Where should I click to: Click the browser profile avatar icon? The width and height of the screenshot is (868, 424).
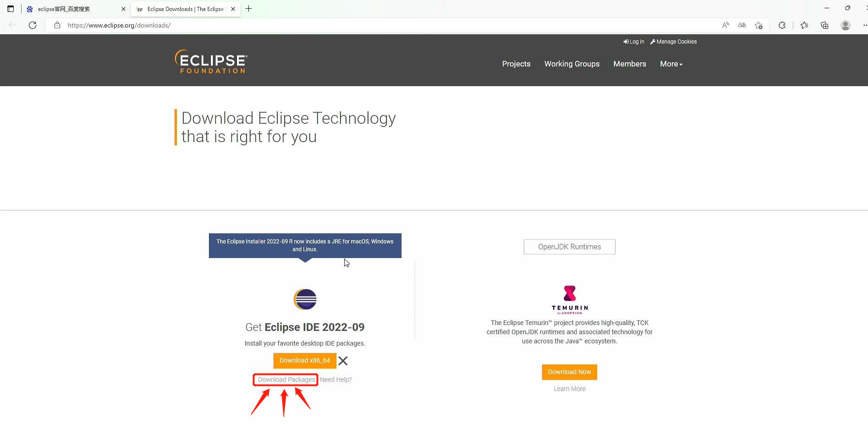pyautogui.click(x=846, y=25)
